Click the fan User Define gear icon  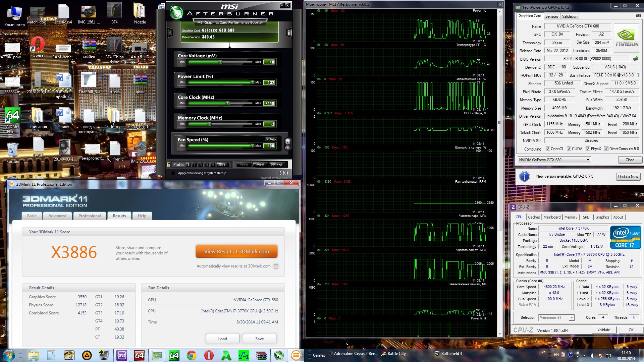287,143
